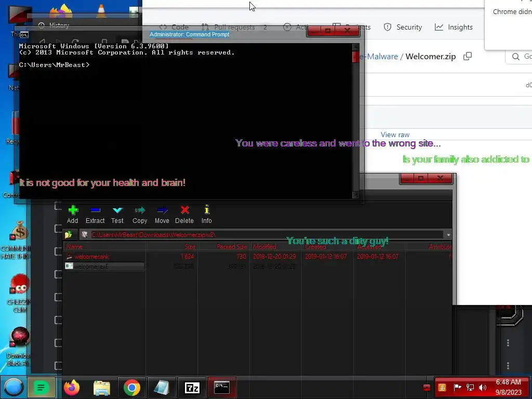Click the GitHub file search box
Image resolution: width=532 pixels, height=399 pixels.
click(519, 56)
